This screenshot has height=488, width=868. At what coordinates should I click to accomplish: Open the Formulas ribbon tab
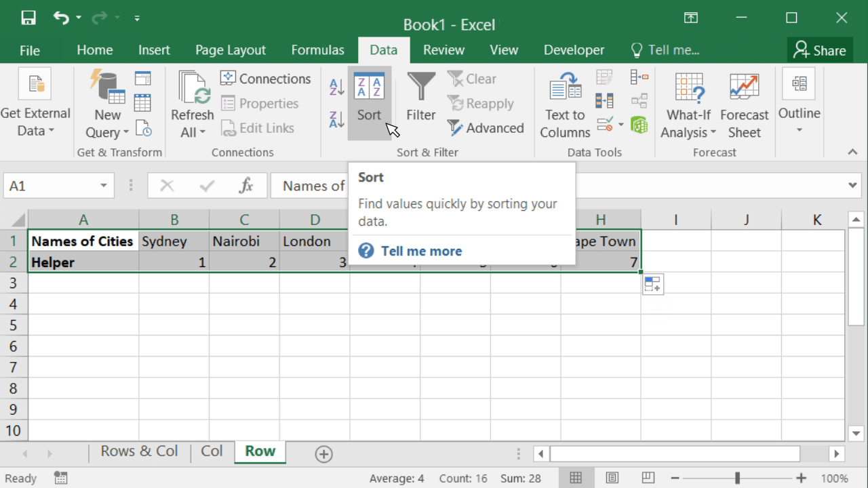[x=317, y=50]
